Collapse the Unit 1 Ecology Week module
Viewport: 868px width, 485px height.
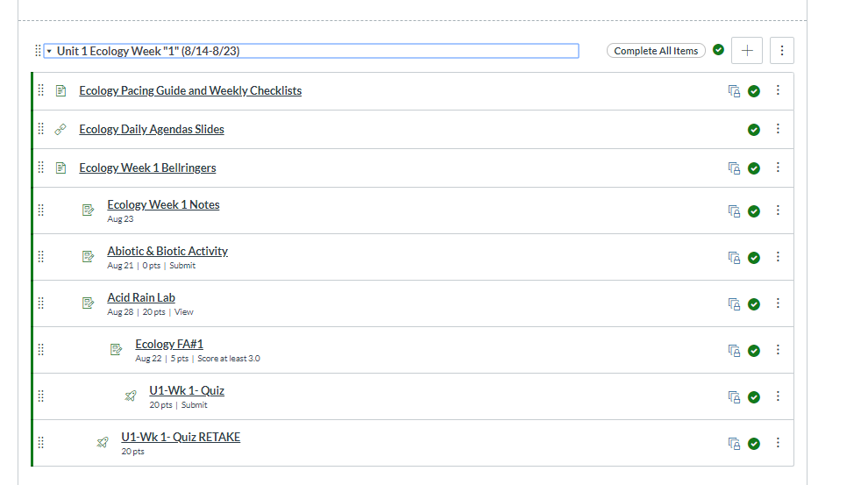pyautogui.click(x=49, y=52)
